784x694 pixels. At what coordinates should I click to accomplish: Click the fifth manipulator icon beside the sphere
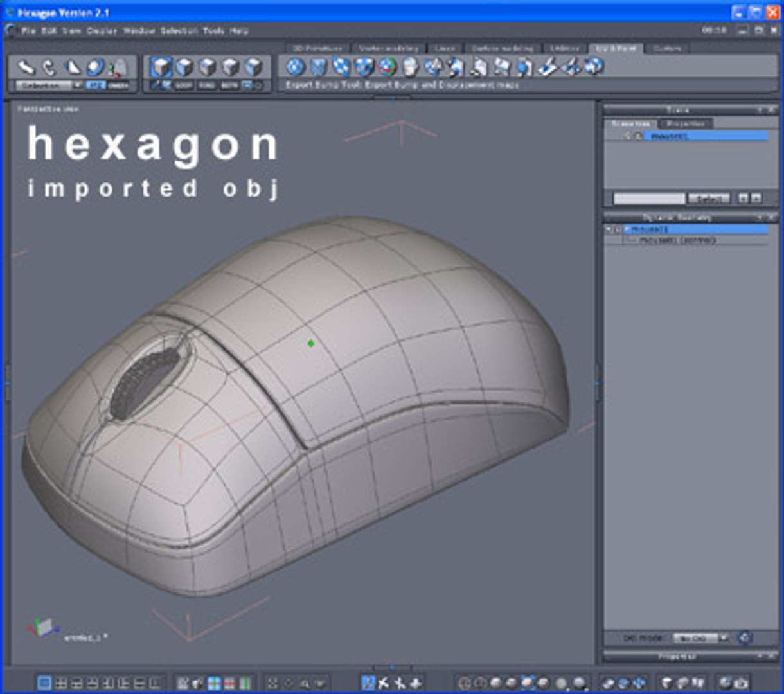118,67
